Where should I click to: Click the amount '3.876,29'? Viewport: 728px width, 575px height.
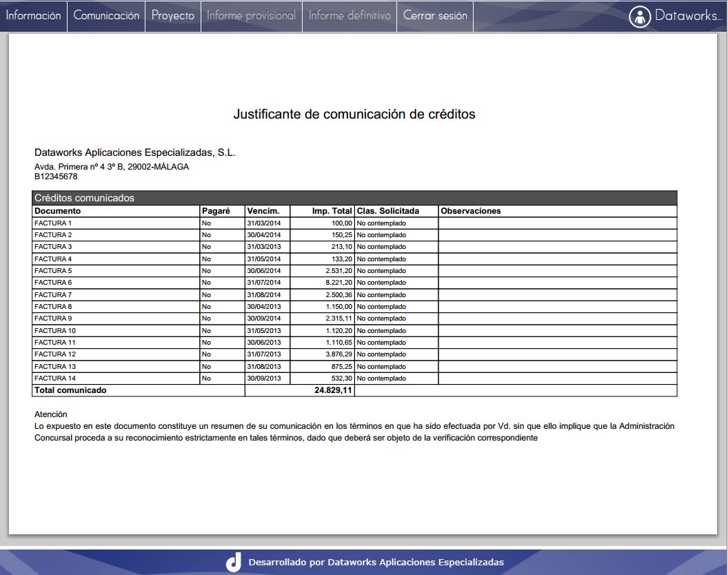tap(339, 354)
